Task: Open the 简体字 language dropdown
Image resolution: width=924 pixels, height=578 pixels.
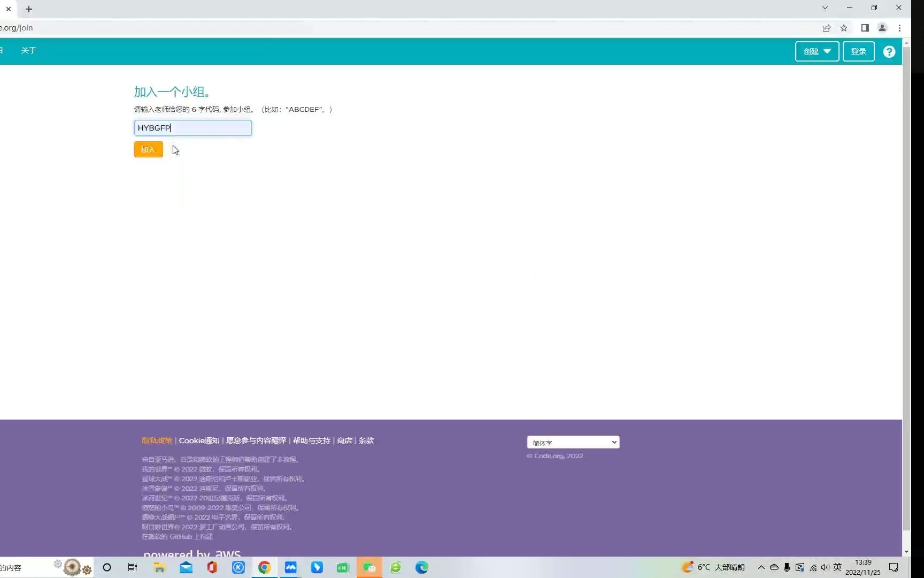Action: [x=573, y=442]
